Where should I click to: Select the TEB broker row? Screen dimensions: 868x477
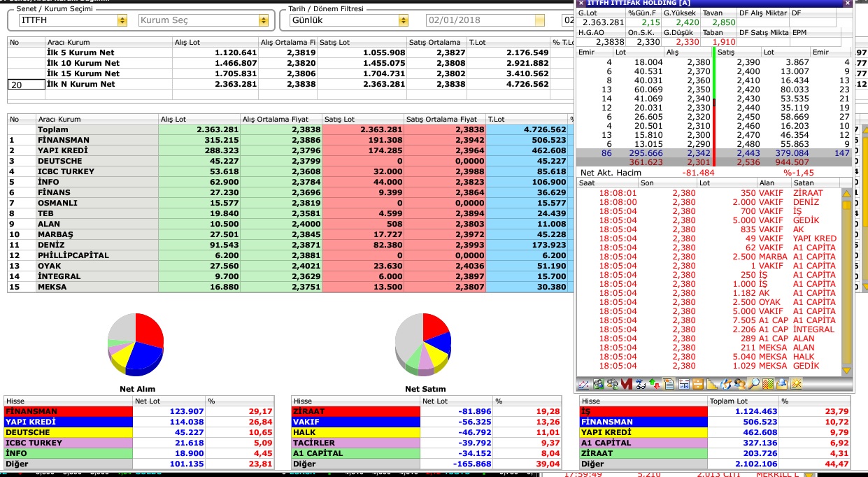click(290, 213)
